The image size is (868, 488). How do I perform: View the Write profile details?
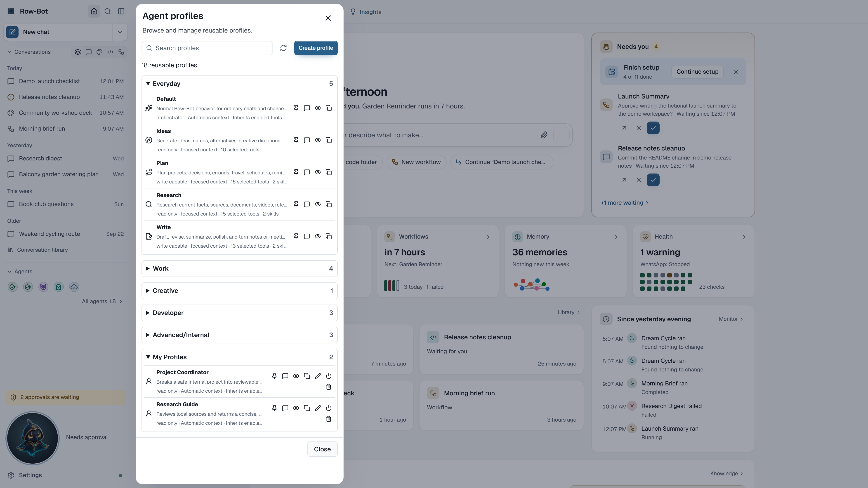click(318, 236)
